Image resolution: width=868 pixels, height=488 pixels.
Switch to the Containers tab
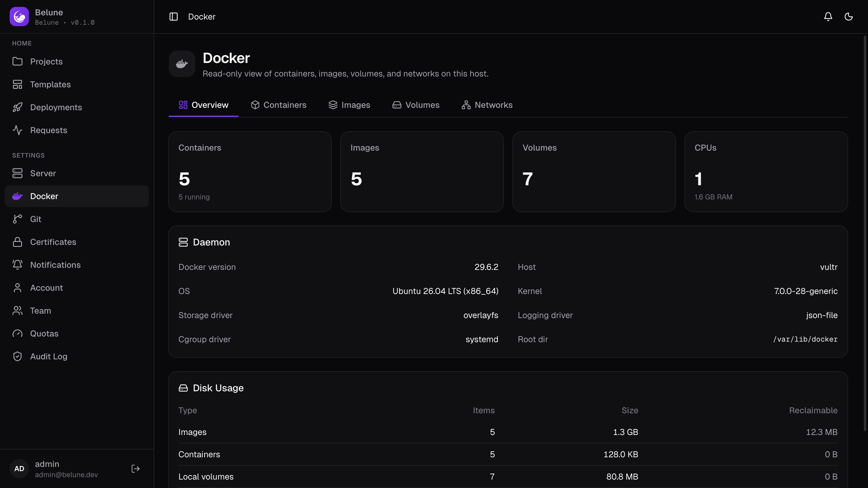(x=278, y=105)
